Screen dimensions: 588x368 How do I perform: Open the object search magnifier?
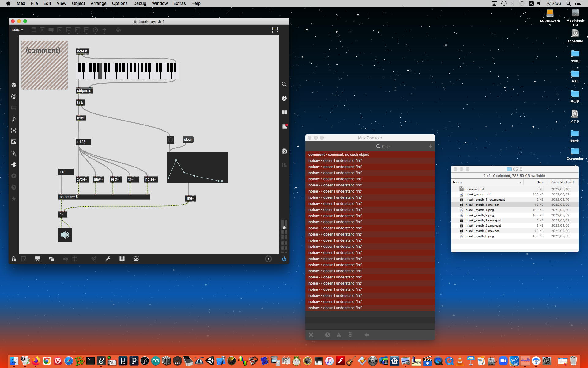coord(284,84)
